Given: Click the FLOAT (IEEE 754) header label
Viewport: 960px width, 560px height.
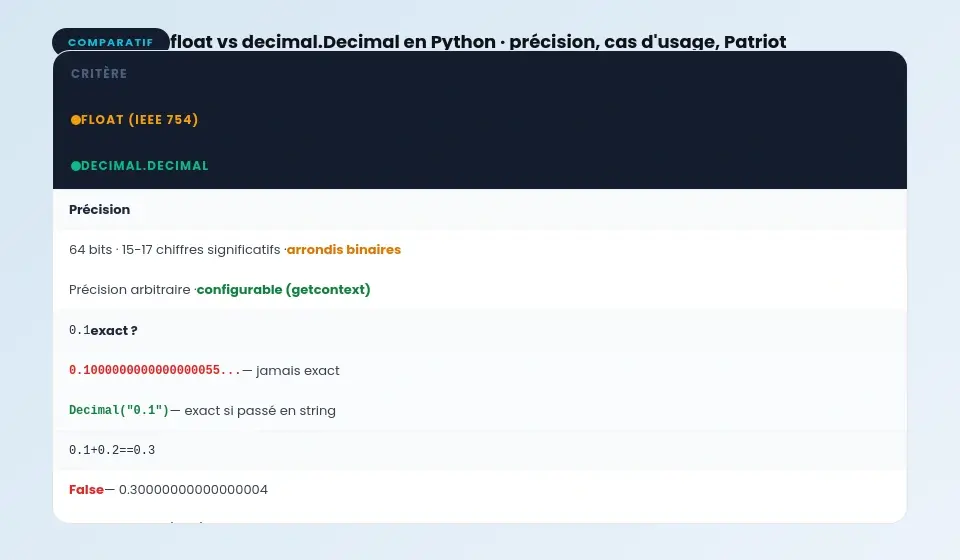Looking at the screenshot, I should coord(140,120).
